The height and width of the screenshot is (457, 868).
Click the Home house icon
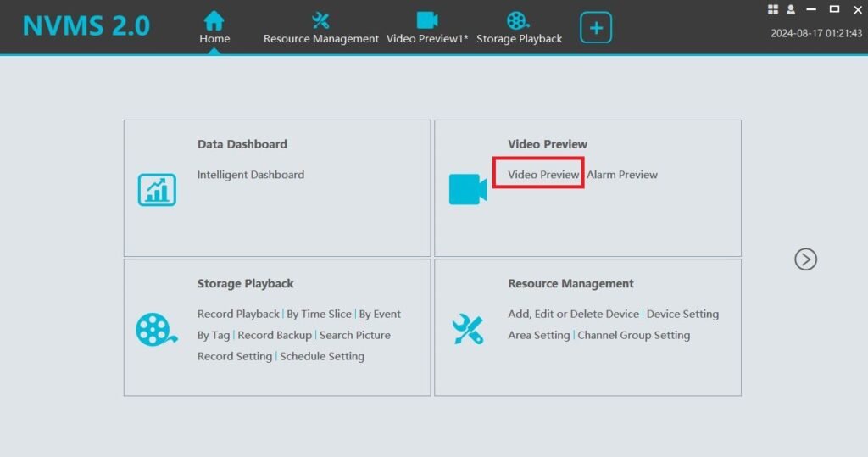pyautogui.click(x=214, y=20)
